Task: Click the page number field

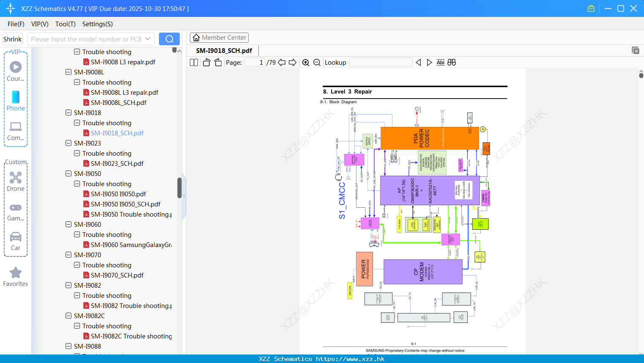Action: [x=255, y=63]
